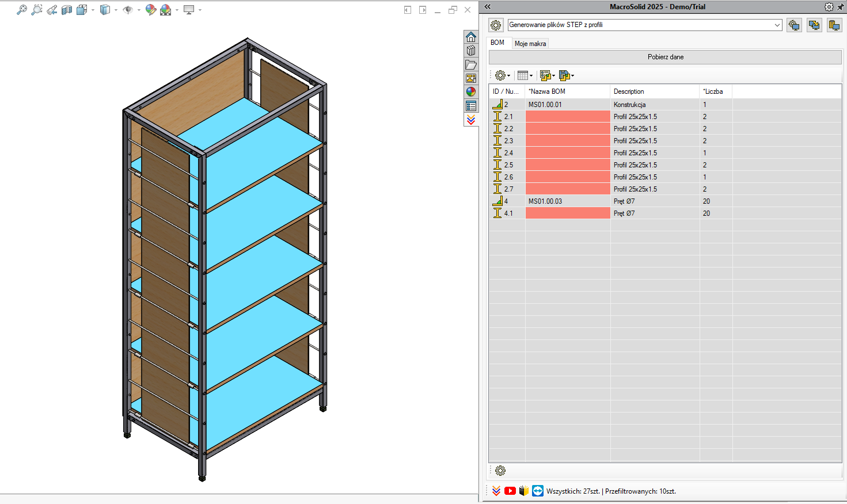
Task: Click the two-monitors macro icon
Action: point(814,25)
